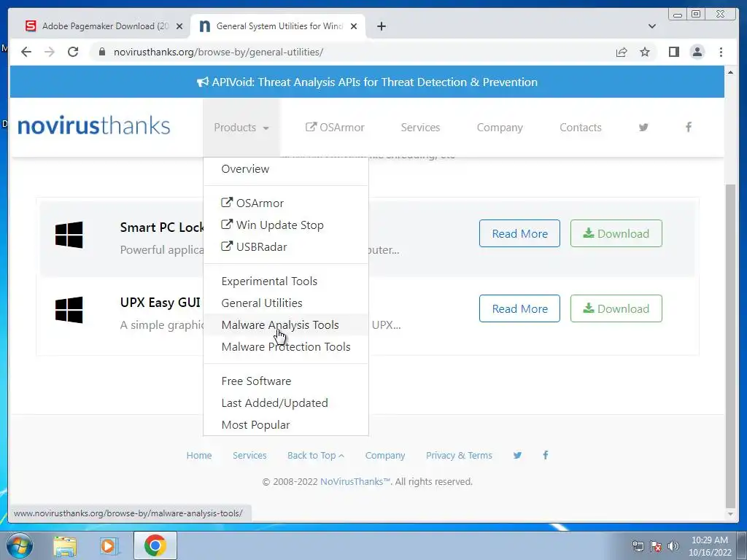
Task: Click Read More for Smart PC Locker
Action: click(x=519, y=233)
